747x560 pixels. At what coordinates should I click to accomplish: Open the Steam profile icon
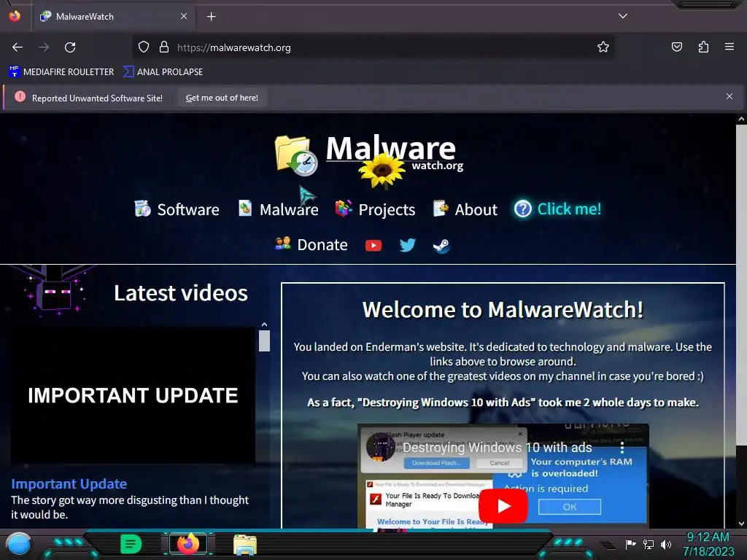click(x=441, y=246)
